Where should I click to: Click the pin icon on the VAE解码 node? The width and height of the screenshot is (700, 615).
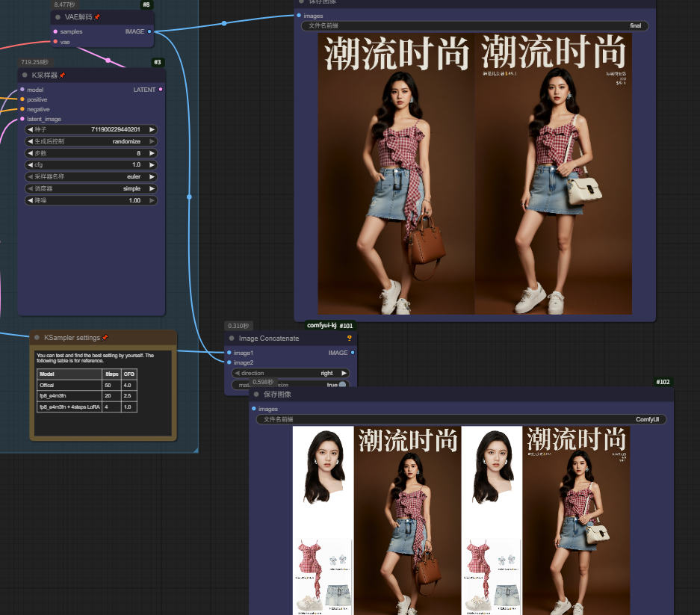tap(97, 17)
